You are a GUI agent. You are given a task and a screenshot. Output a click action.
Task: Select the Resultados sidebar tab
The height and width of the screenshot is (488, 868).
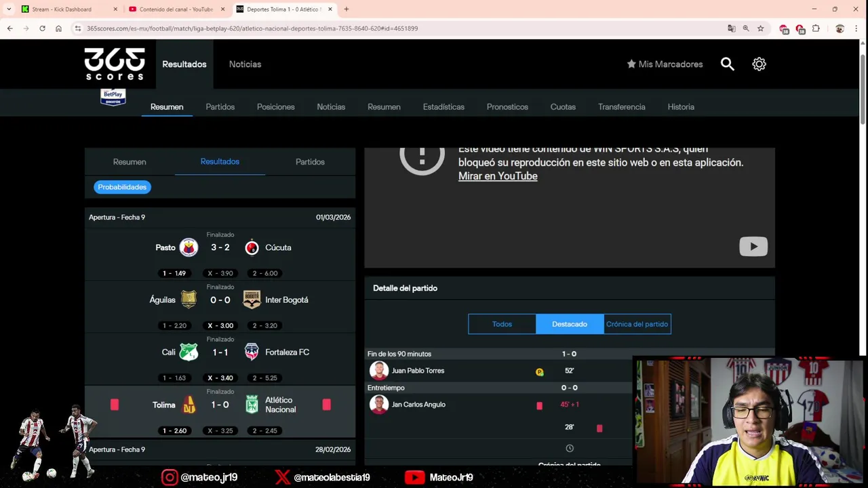(x=220, y=161)
